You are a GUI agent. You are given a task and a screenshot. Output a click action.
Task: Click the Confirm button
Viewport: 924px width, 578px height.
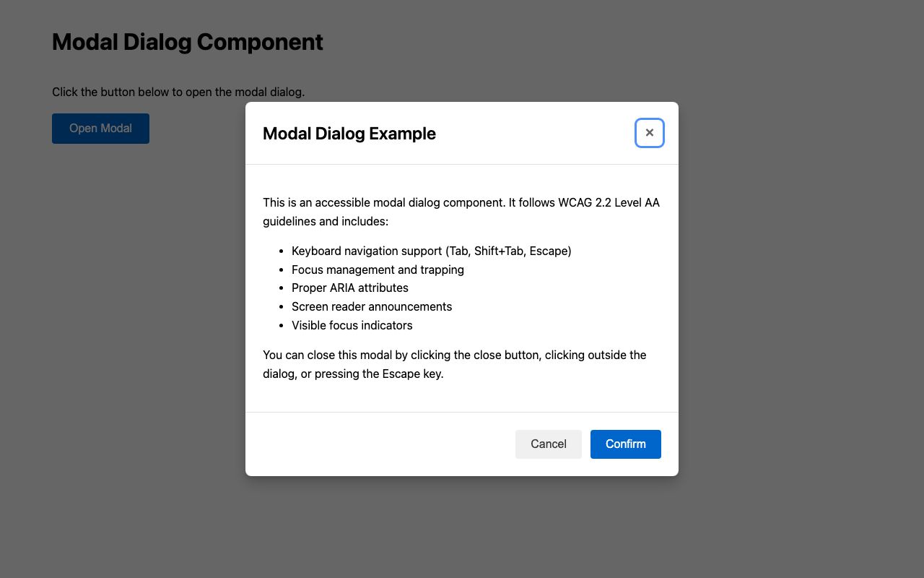[x=625, y=444]
